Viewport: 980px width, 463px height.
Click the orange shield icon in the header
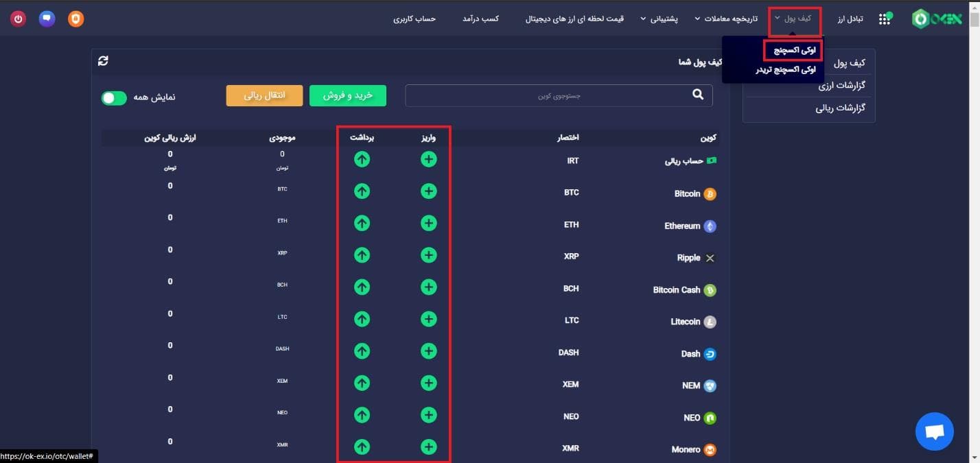click(76, 19)
